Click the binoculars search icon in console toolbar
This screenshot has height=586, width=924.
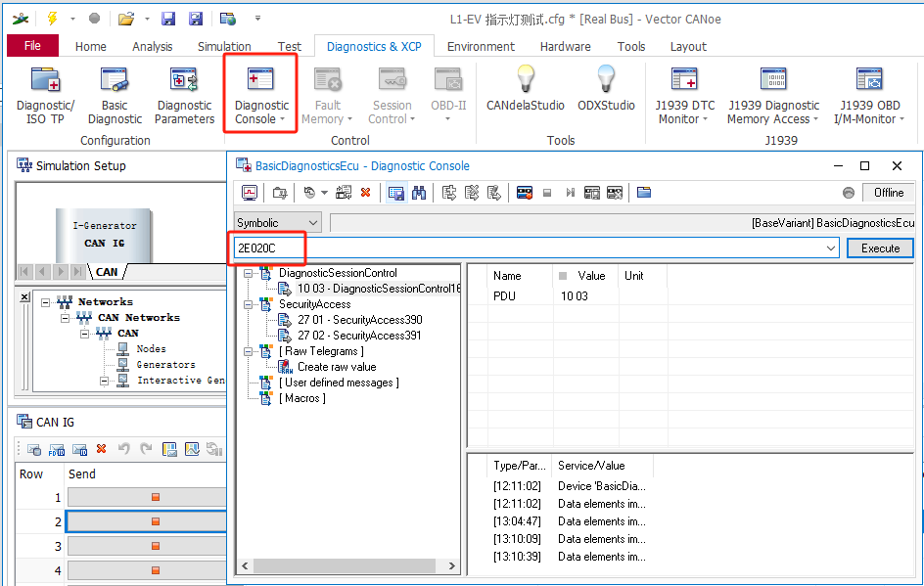[x=419, y=193]
